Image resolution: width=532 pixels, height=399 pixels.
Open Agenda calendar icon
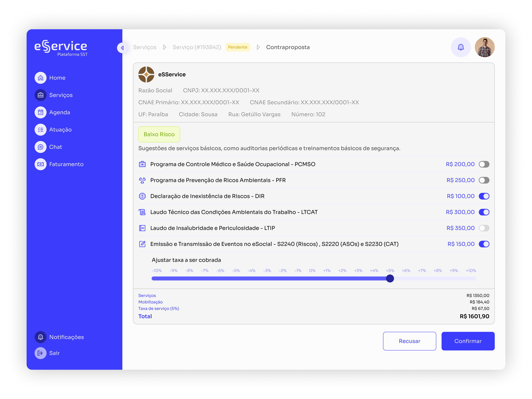40,112
